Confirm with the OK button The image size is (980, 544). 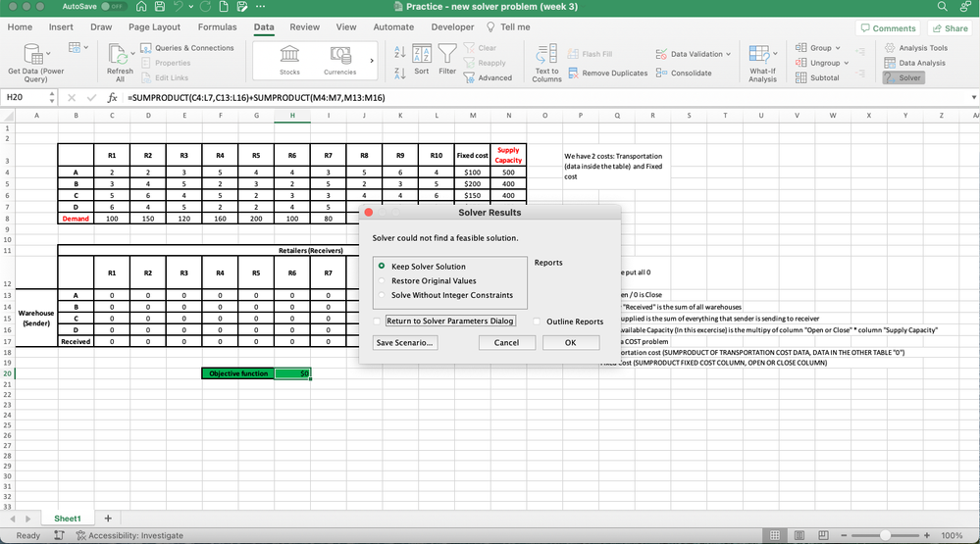571,342
